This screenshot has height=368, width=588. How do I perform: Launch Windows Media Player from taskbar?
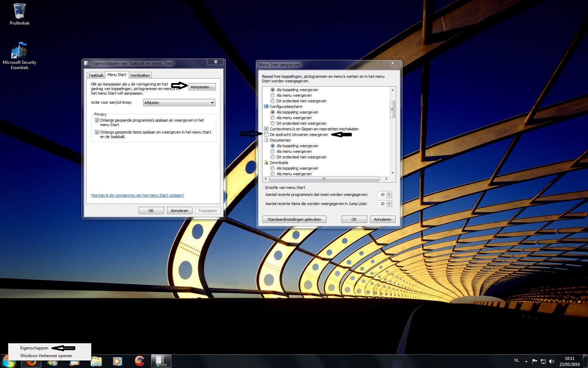click(118, 361)
